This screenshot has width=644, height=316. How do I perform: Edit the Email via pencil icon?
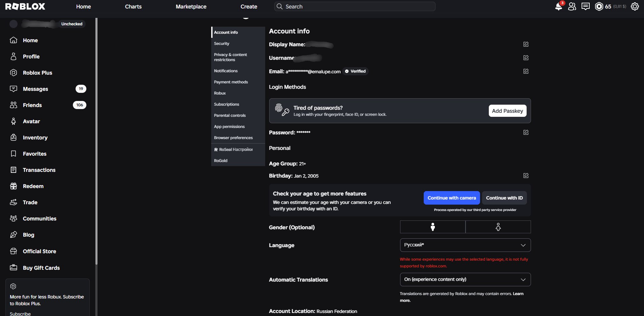click(x=526, y=71)
